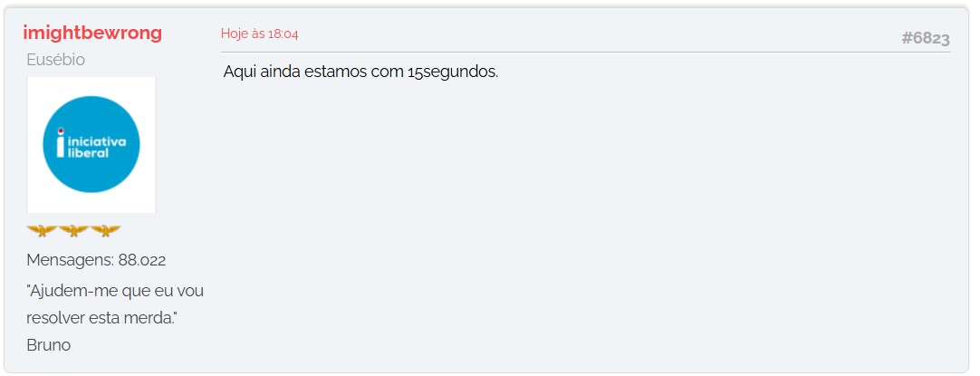Click the second signature line starting with "resolver"
This screenshot has width=980, height=376.
[102, 318]
